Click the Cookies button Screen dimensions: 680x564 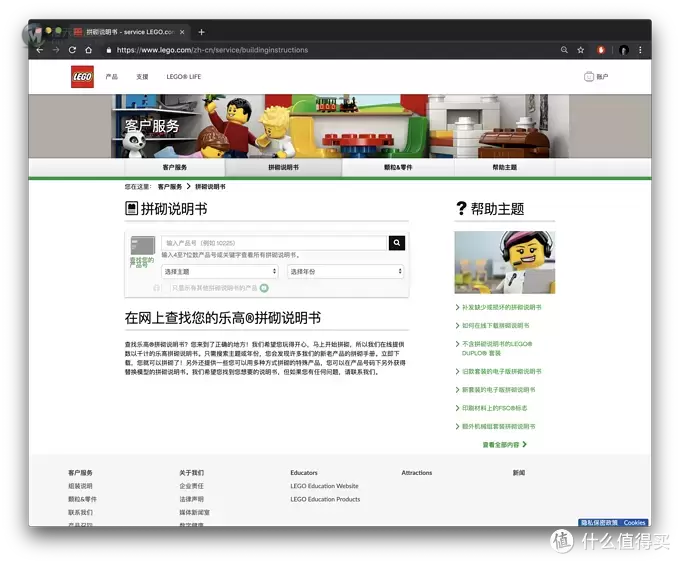point(634,522)
